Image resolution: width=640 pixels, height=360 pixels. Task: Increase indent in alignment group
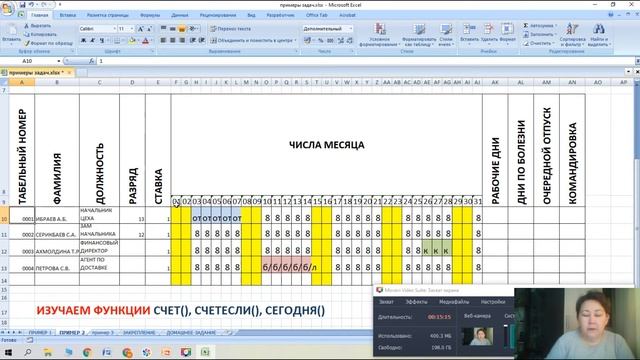[202, 40]
